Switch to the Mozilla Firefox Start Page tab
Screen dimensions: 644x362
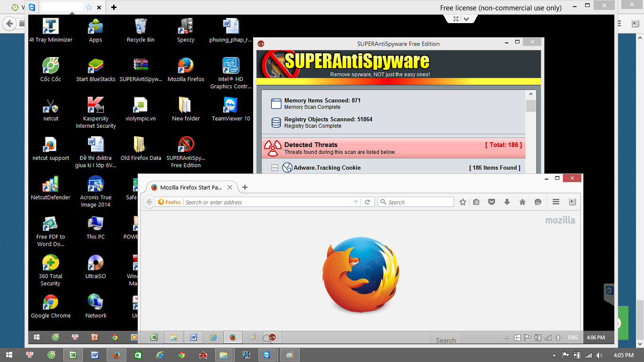pos(191,187)
